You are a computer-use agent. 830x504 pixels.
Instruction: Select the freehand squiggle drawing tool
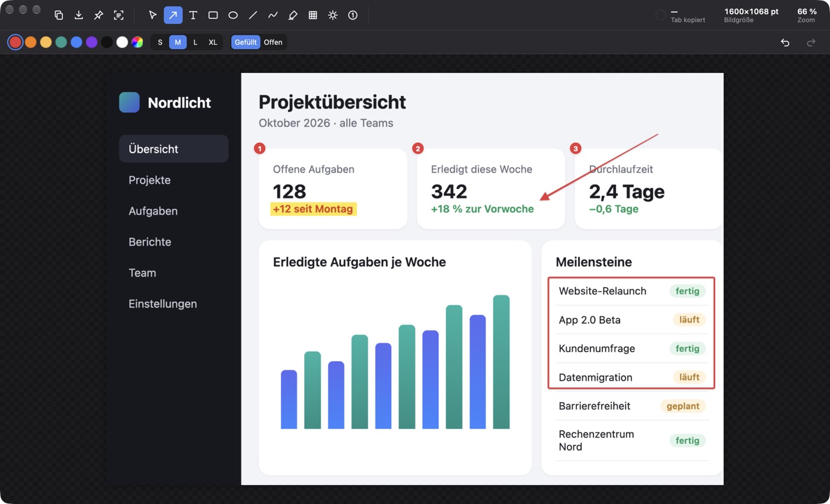[x=273, y=15]
